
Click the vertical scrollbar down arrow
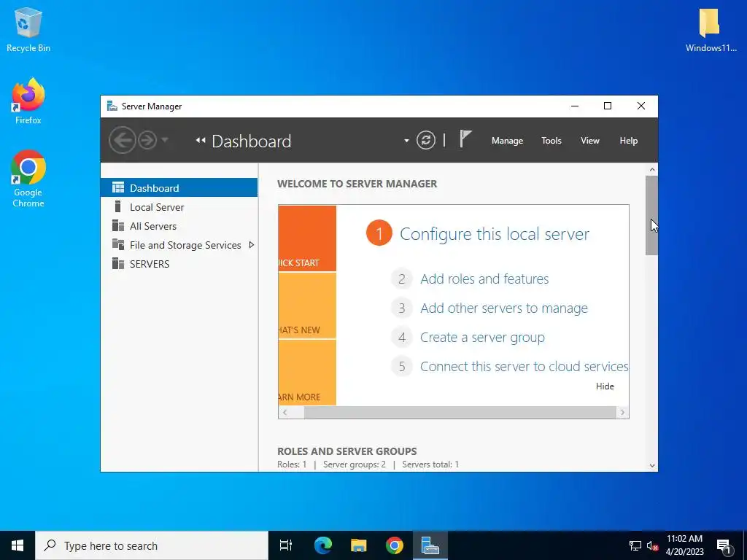(652, 466)
